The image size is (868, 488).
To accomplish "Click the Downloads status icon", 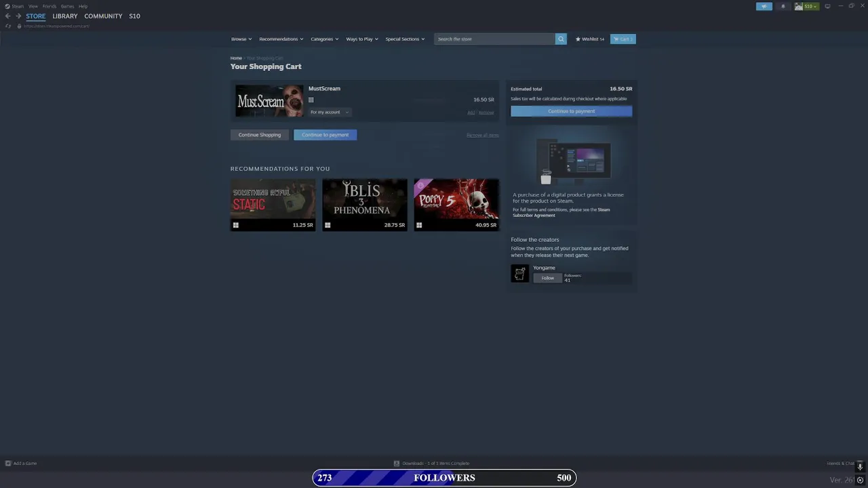I will click(397, 463).
